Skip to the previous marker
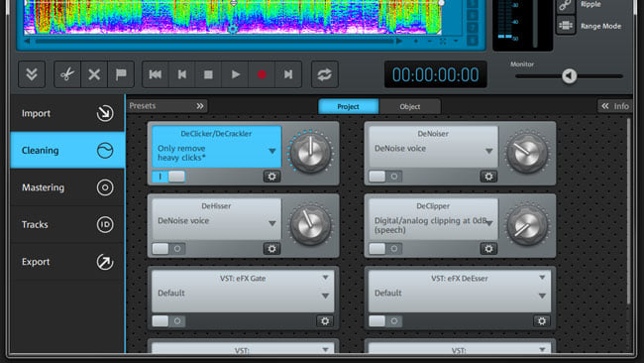Screen dimensions: 644x363 click(x=182, y=74)
